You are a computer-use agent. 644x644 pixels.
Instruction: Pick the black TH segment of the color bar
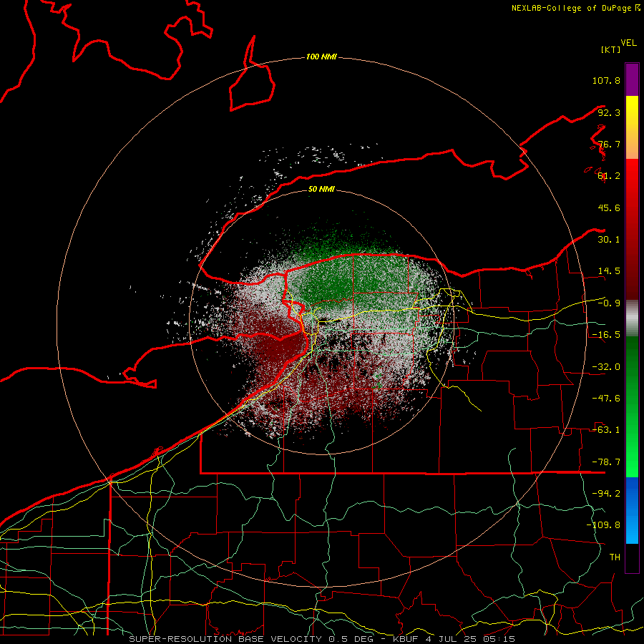[x=632, y=557]
